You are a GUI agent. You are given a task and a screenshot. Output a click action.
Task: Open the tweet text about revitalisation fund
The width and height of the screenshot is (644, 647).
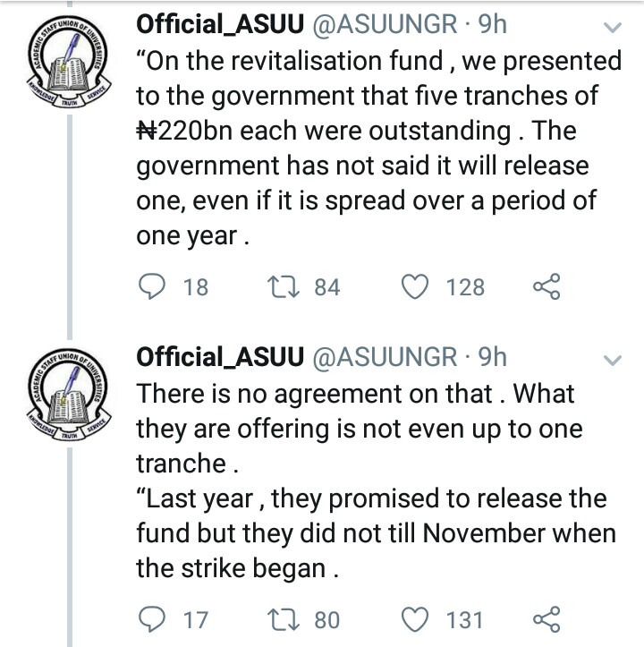click(x=378, y=149)
